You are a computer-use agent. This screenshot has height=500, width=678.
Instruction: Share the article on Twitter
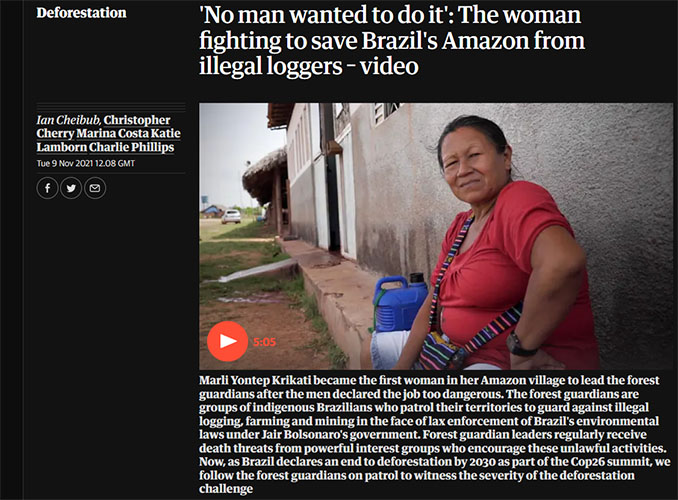(71, 188)
